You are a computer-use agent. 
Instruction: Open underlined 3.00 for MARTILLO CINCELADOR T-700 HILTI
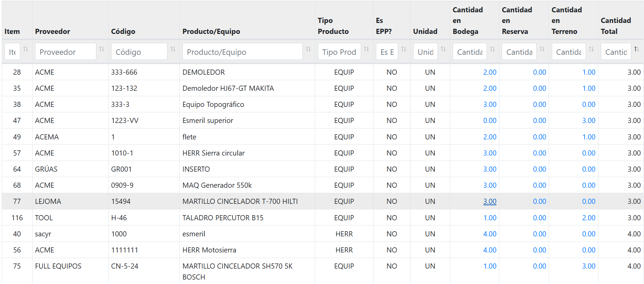[x=490, y=201]
